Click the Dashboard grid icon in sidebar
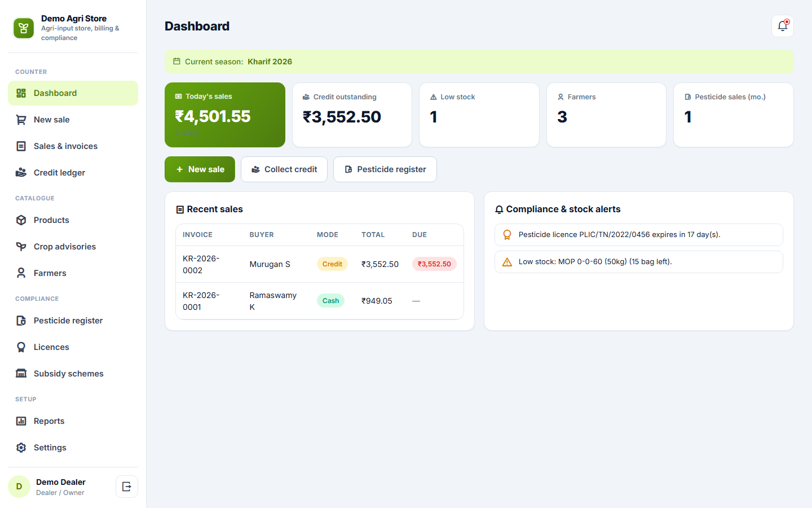This screenshot has height=508, width=812. tap(21, 93)
